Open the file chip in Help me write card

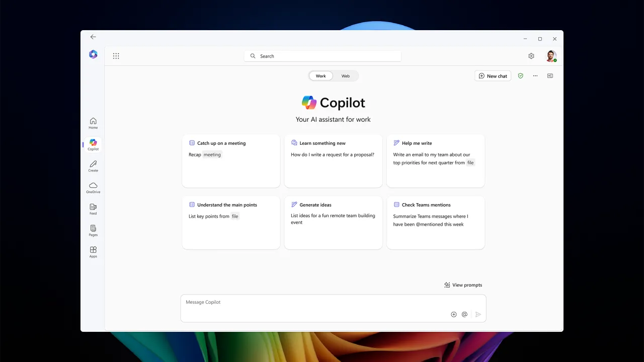(470, 162)
